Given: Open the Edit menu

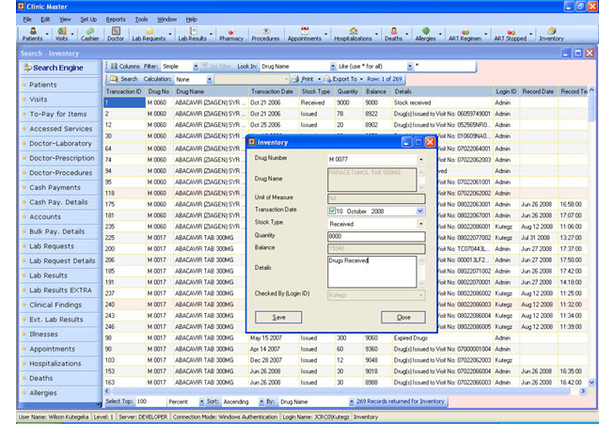Looking at the screenshot, I should [x=45, y=19].
